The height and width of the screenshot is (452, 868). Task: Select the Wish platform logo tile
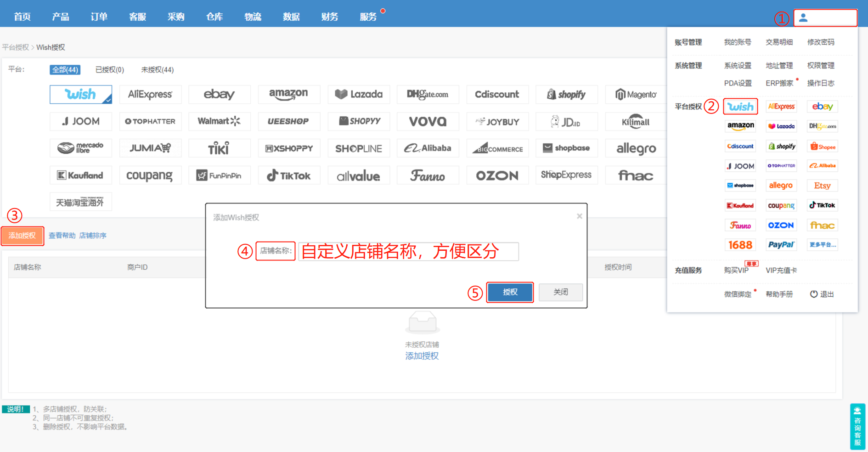click(x=81, y=95)
